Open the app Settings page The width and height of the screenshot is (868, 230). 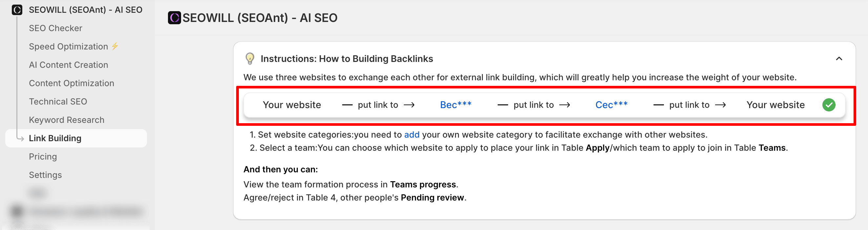click(46, 175)
